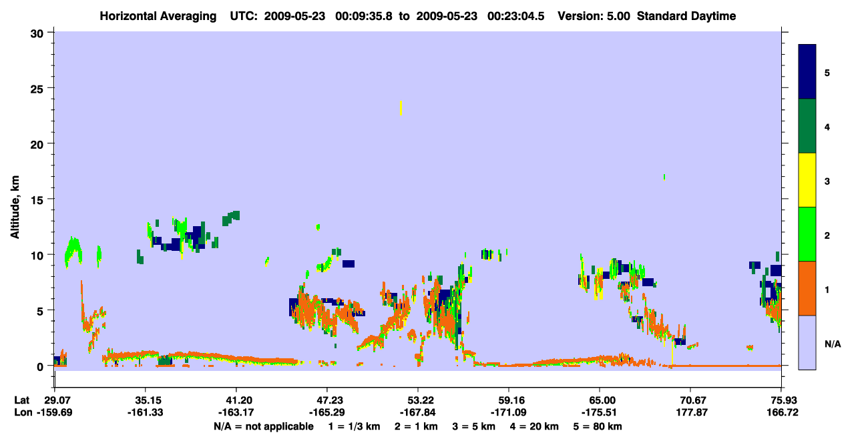Click longitude value -175.51
Screen dimensions: 868x445
(x=600, y=412)
